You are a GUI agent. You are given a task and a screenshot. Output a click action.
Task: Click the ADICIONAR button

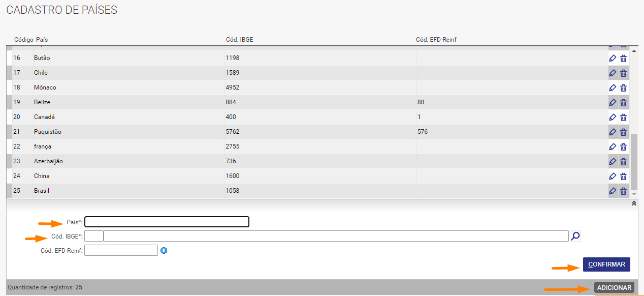[x=614, y=288]
